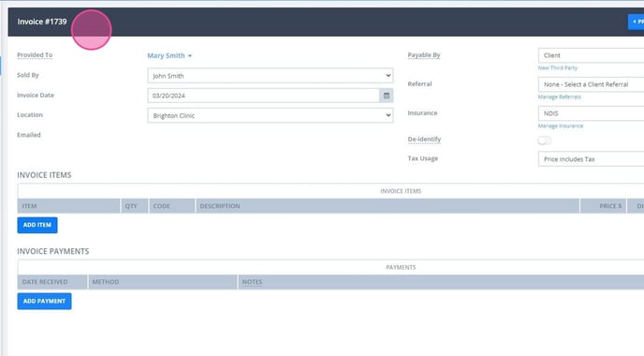The image size is (644, 356).
Task: Click into the Invoice Date field 03/20/2024
Action: (x=263, y=96)
